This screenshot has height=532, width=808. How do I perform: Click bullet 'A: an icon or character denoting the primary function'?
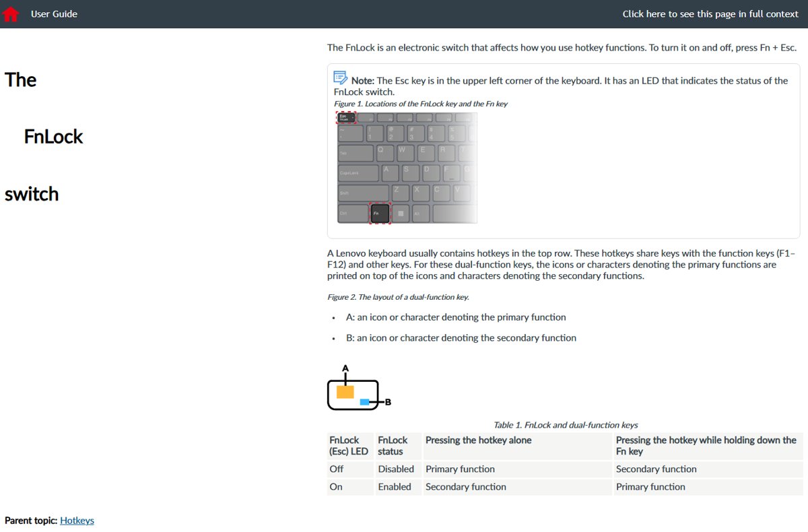click(456, 317)
